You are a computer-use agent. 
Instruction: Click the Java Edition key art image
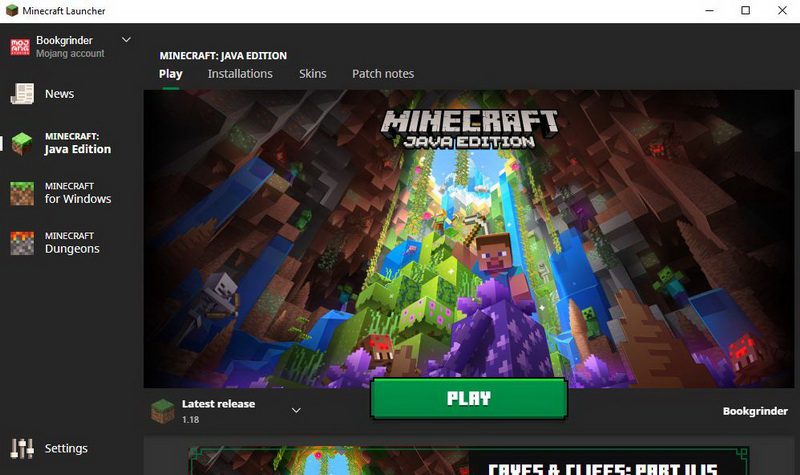pyautogui.click(x=469, y=239)
